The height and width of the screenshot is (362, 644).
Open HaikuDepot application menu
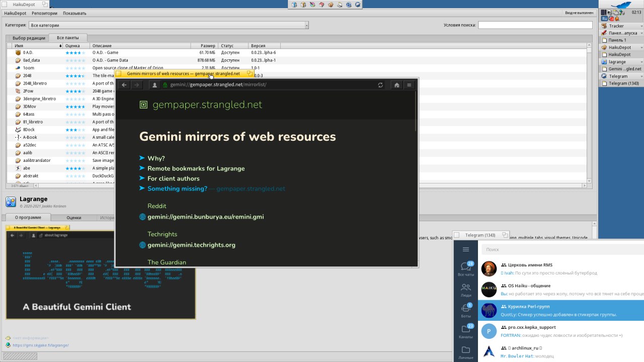(x=15, y=13)
